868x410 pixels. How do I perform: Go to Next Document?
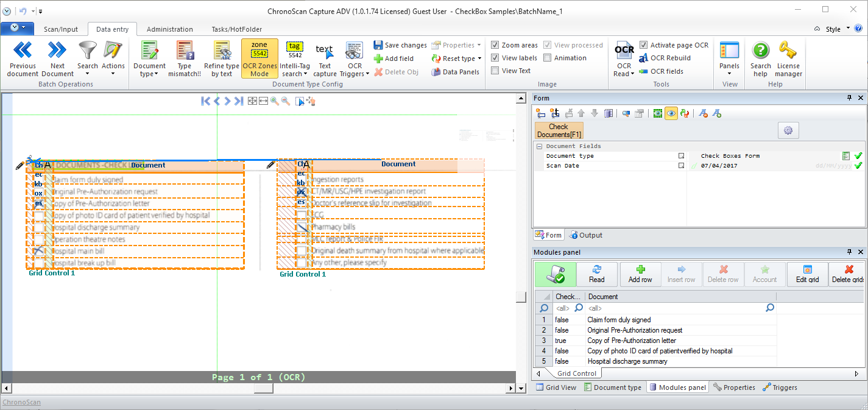pos(57,51)
